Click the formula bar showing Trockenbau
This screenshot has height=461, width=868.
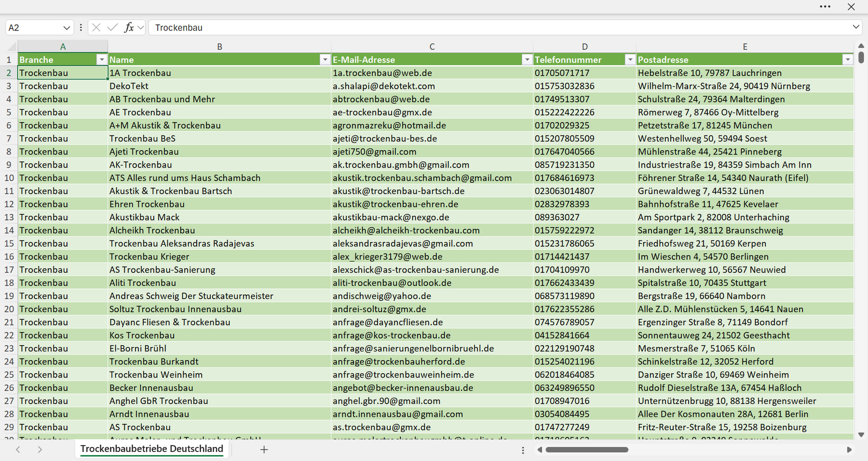click(499, 28)
